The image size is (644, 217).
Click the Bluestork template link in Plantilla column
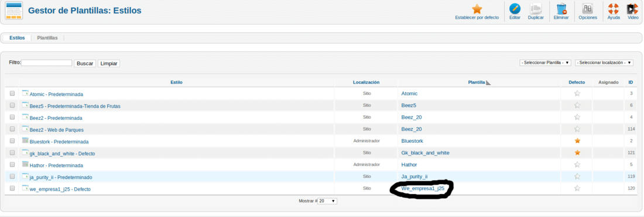(x=412, y=141)
